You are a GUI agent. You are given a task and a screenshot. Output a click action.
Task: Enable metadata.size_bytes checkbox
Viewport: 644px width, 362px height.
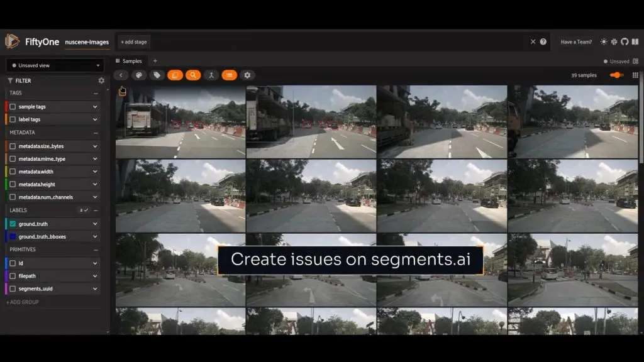coord(13,146)
